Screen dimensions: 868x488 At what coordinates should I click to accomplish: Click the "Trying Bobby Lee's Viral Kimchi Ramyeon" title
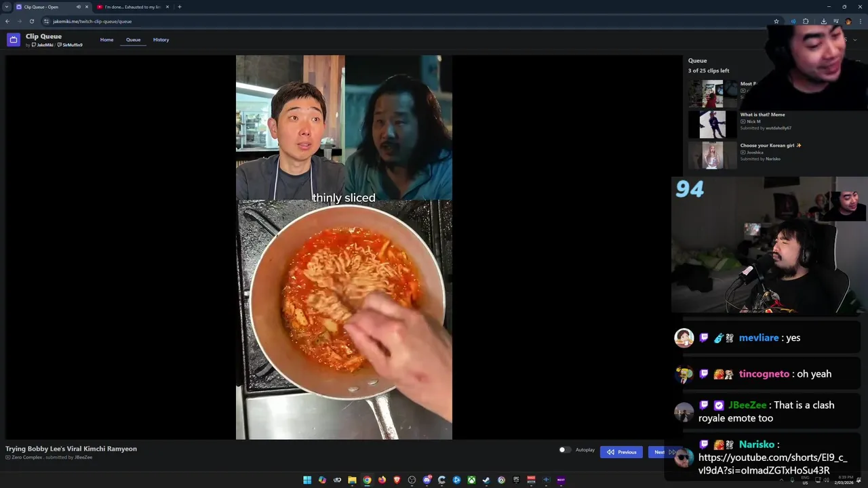71,449
